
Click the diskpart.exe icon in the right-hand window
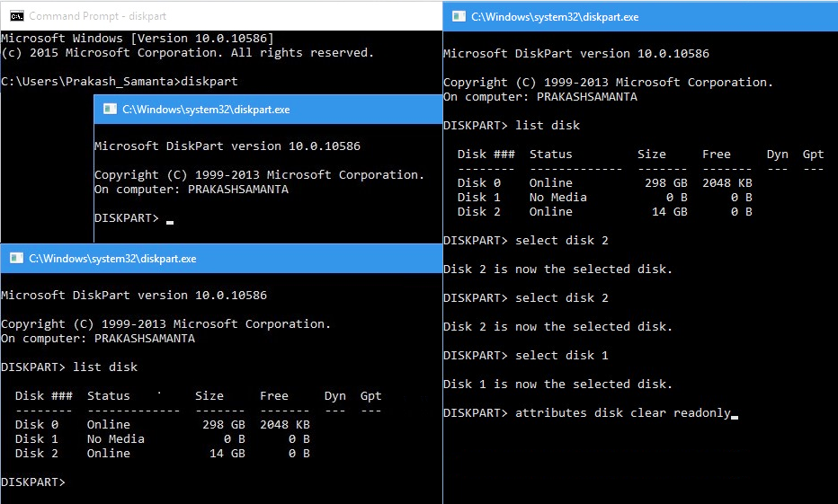click(459, 16)
